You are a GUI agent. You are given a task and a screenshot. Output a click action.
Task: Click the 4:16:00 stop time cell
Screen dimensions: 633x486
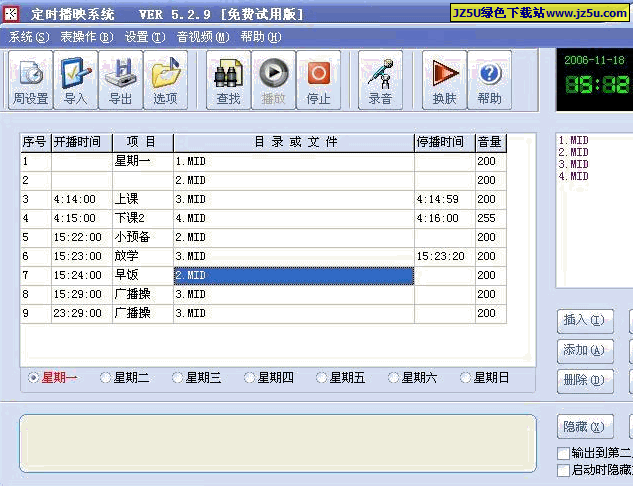(x=445, y=218)
